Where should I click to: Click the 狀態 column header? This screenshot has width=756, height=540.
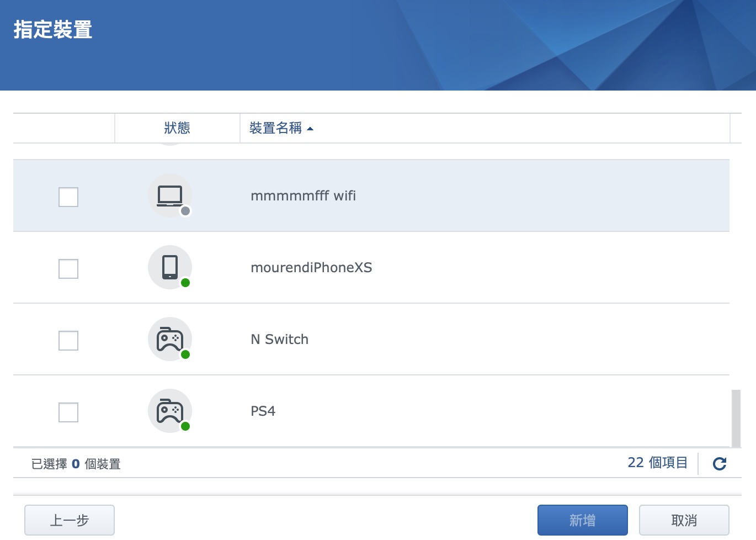pyautogui.click(x=177, y=128)
